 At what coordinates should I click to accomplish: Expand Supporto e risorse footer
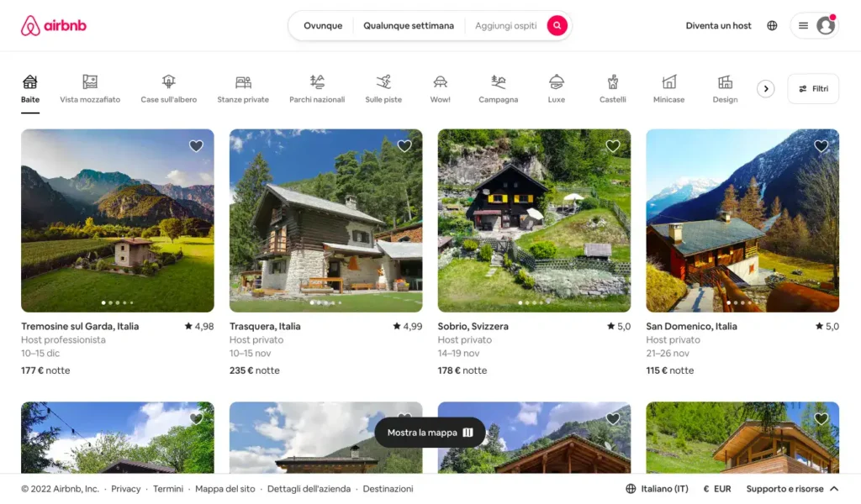792,489
